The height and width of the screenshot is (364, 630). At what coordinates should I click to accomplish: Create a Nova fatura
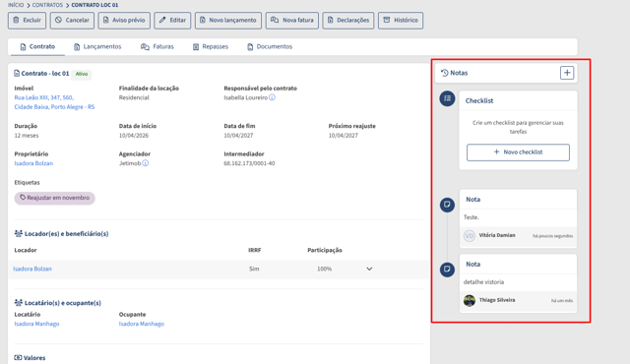tap(292, 20)
